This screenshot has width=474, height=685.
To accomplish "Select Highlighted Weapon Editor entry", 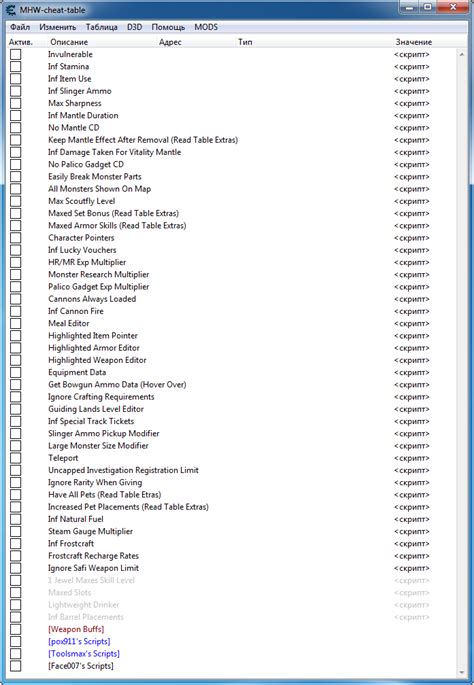I will [x=97, y=360].
